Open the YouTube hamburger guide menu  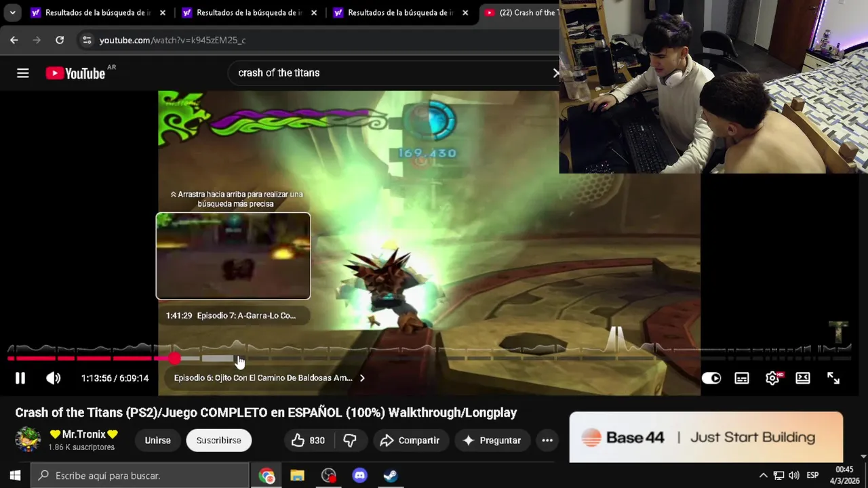(x=23, y=73)
